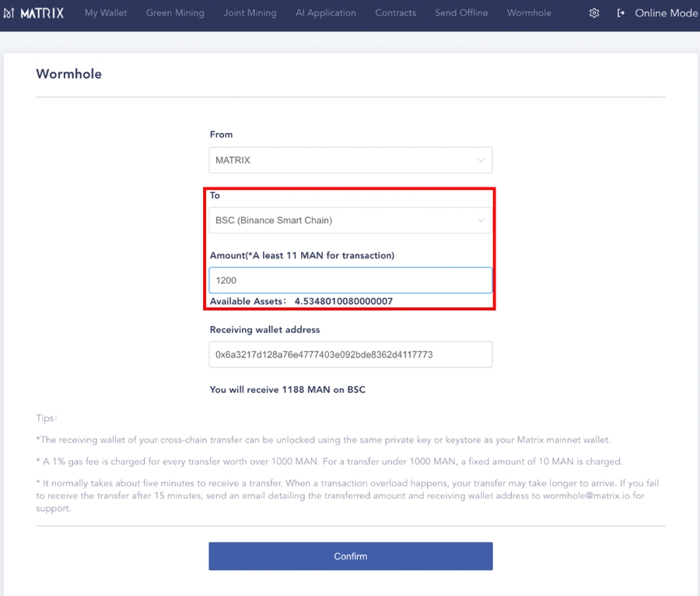This screenshot has width=700, height=596.
Task: Focus the Amount field containing 1200
Action: (350, 280)
